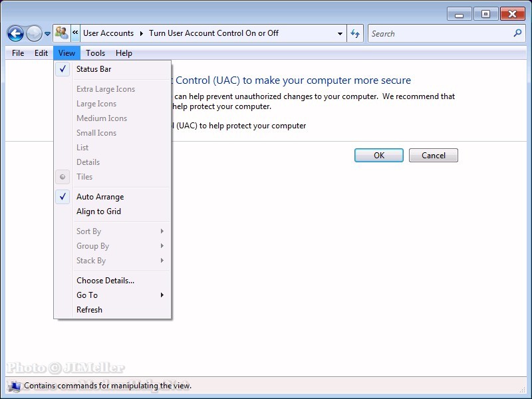Click the refresh address button
532x399 pixels.
[355, 33]
